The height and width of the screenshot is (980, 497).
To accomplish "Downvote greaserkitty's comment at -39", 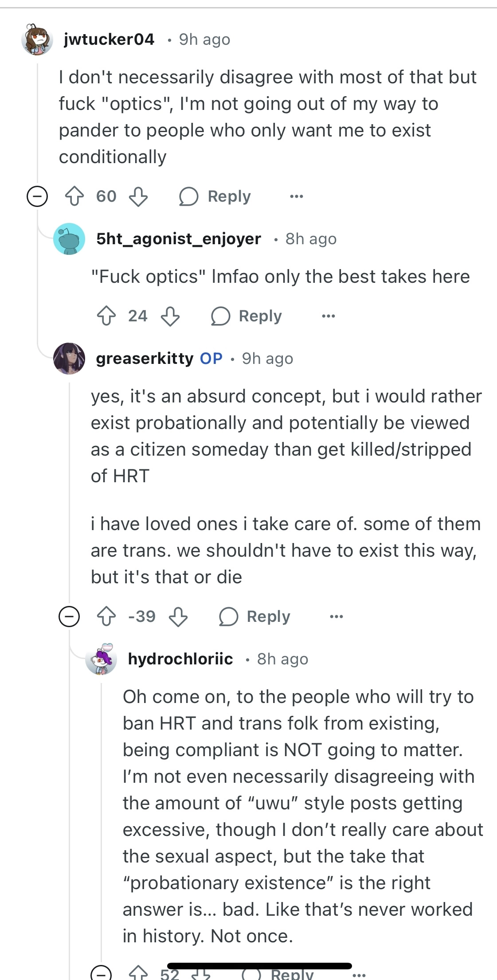I will tap(178, 617).
